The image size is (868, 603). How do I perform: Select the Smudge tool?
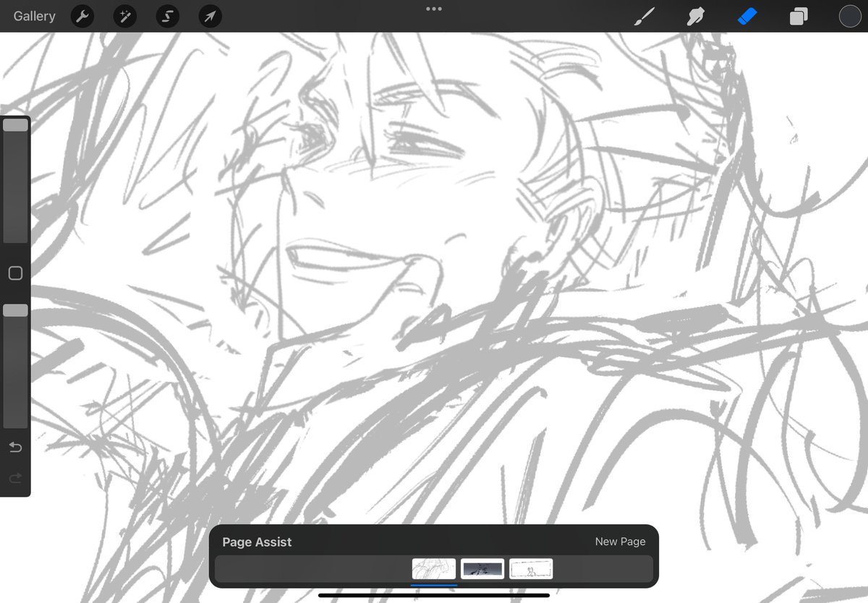click(x=696, y=16)
